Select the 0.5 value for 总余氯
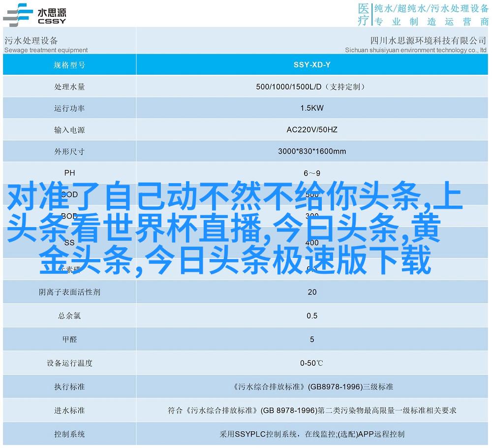492x448 pixels. coord(312,316)
